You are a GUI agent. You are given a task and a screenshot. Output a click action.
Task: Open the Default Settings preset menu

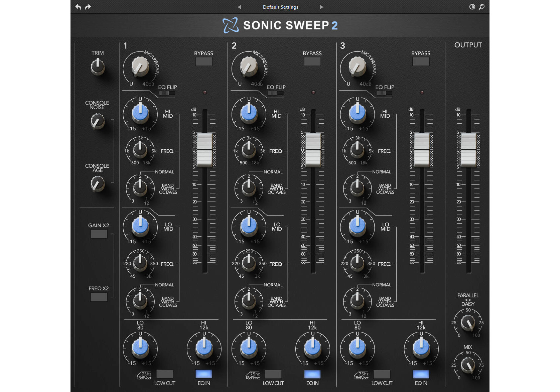click(x=281, y=7)
